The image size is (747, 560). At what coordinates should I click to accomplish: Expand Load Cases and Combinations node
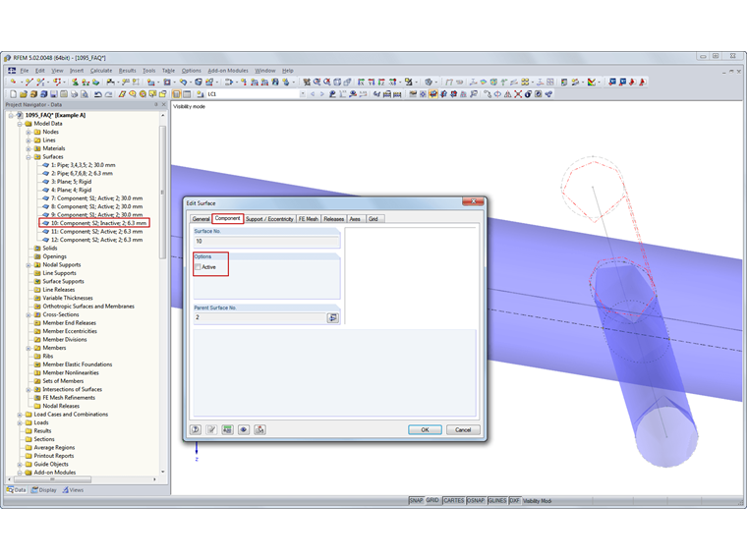pos(20,415)
